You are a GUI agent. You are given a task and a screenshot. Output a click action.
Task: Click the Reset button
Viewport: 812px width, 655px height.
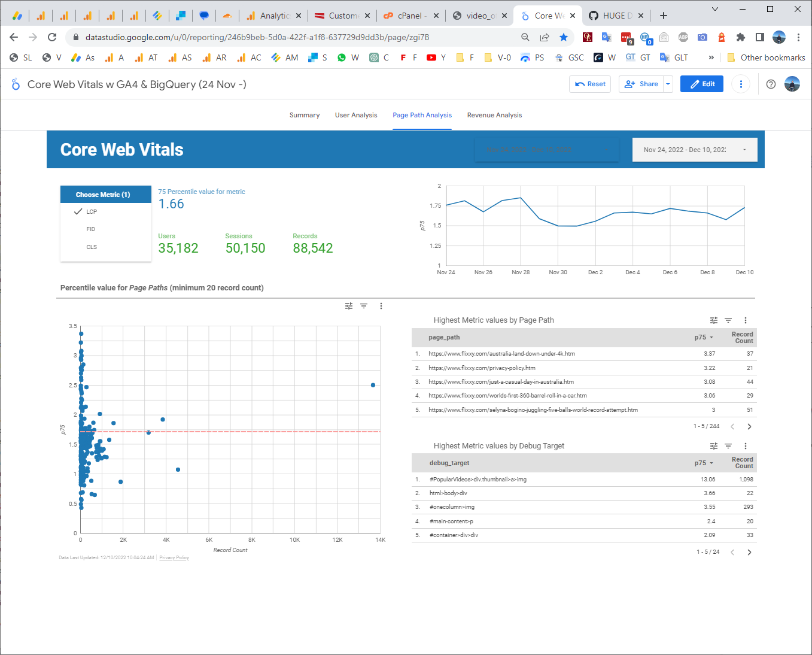589,84
